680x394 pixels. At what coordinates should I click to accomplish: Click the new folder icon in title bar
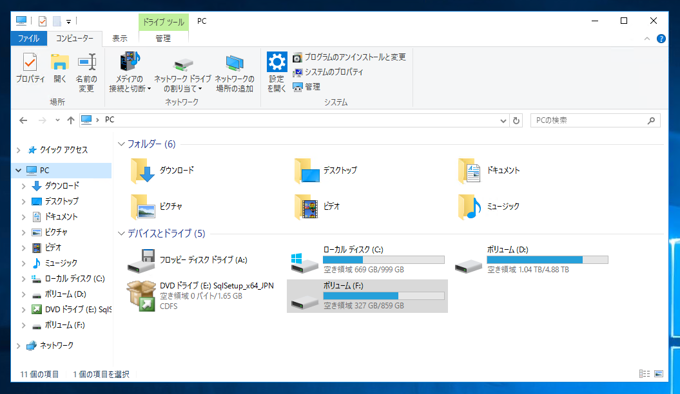click(x=57, y=21)
